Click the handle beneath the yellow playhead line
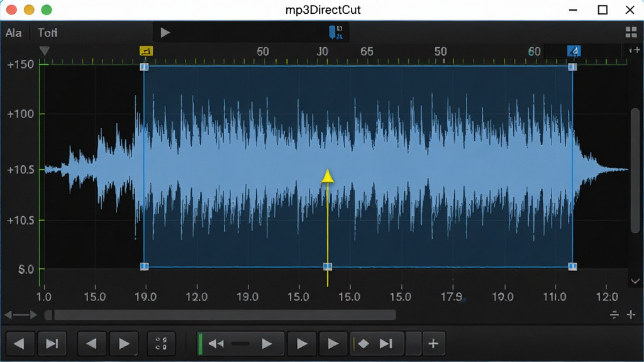Screen dimensions: 644x362 tap(327, 266)
